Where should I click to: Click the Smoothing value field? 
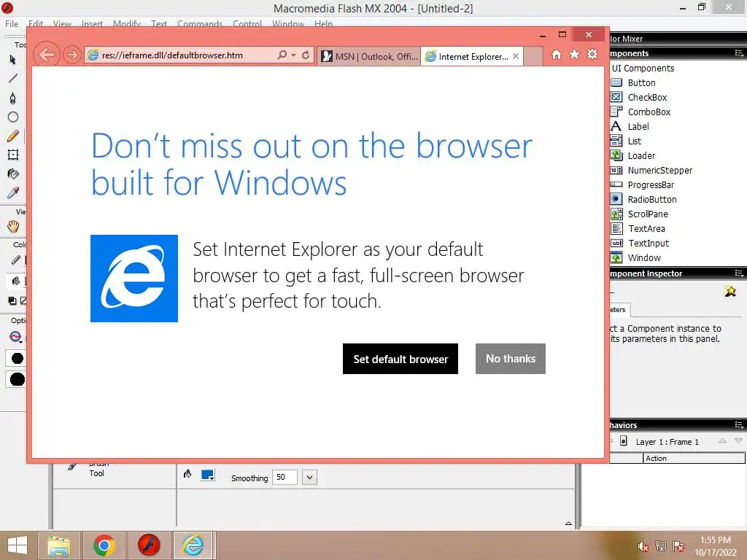(285, 477)
